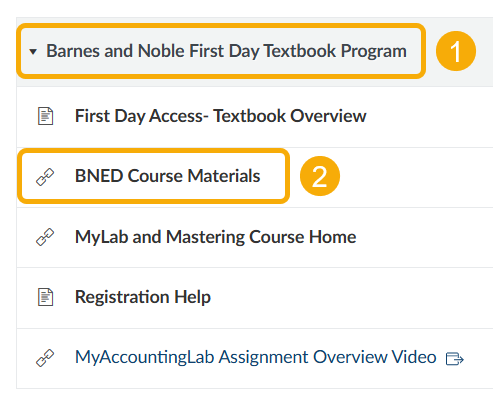
Task: Click blank space in the Registration Help row
Action: coord(350,297)
